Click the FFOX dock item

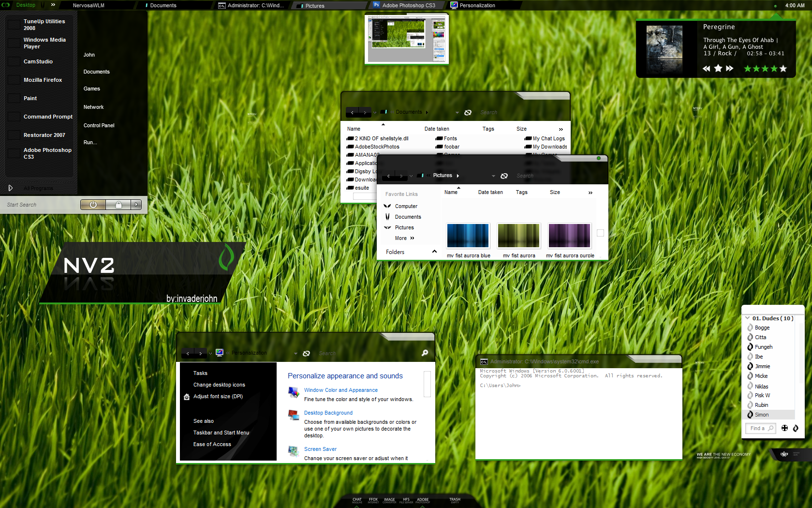pyautogui.click(x=373, y=501)
